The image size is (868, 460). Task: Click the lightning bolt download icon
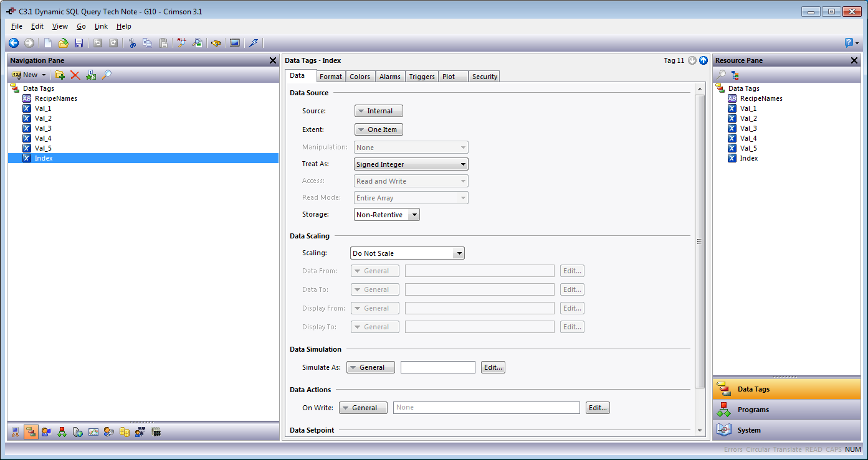point(253,43)
